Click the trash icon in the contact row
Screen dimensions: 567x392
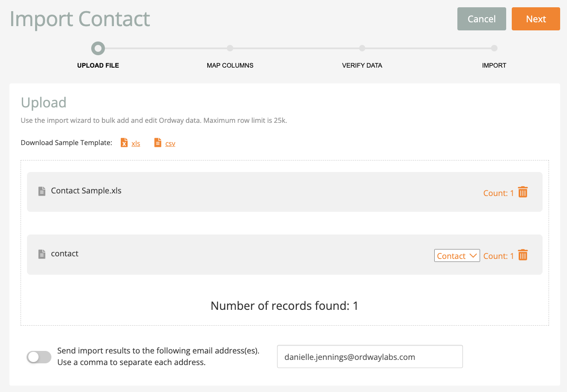click(523, 255)
